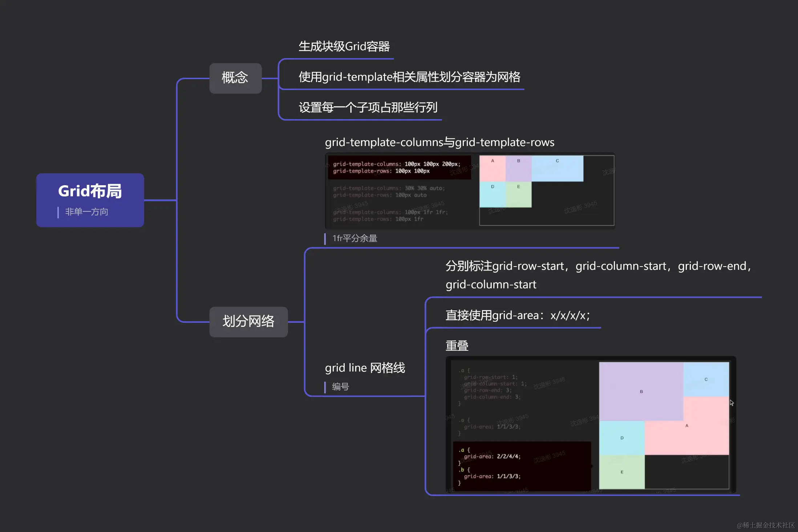The image size is (798, 532).
Task: Select the grid-template相关属性 topic text
Action: pyautogui.click(x=409, y=77)
